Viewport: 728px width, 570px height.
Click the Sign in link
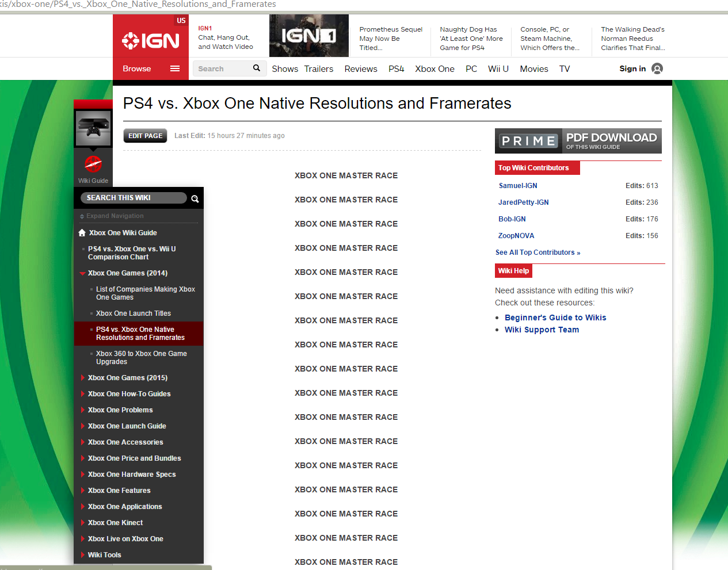(x=632, y=68)
